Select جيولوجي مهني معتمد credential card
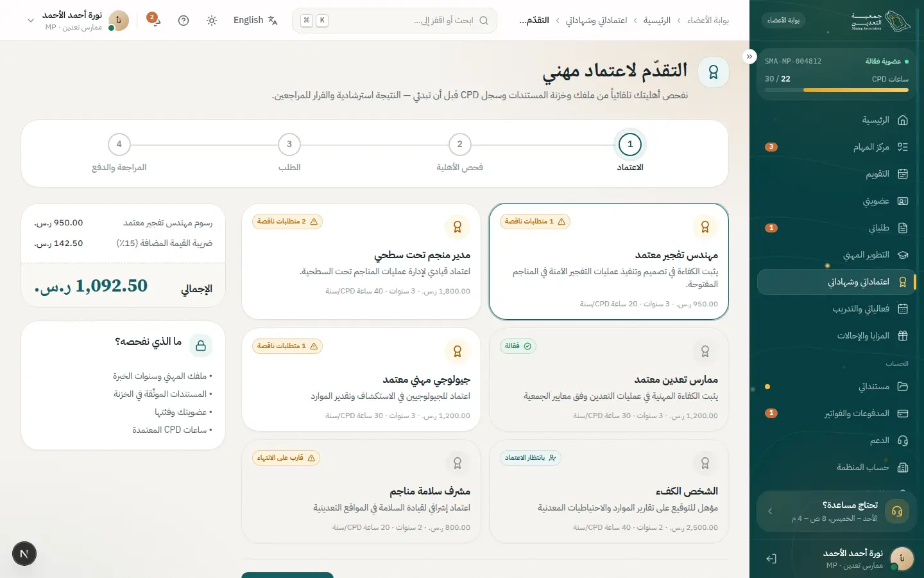The width and height of the screenshot is (924, 578). [x=361, y=380]
